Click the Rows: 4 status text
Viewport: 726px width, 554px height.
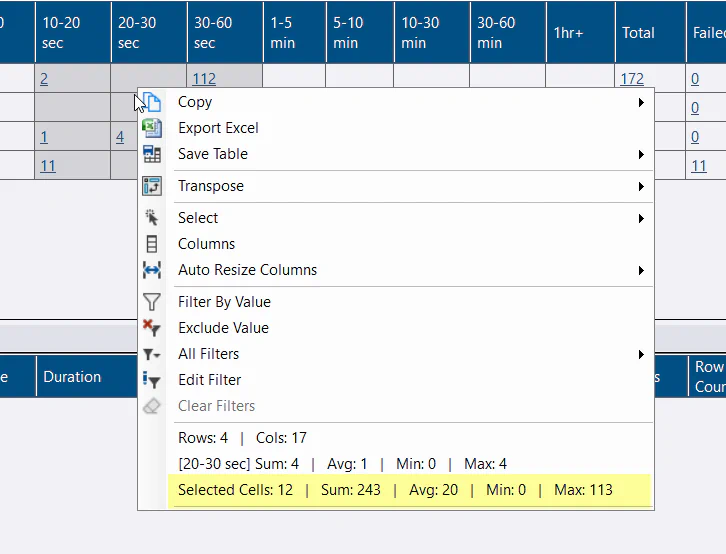coord(203,438)
